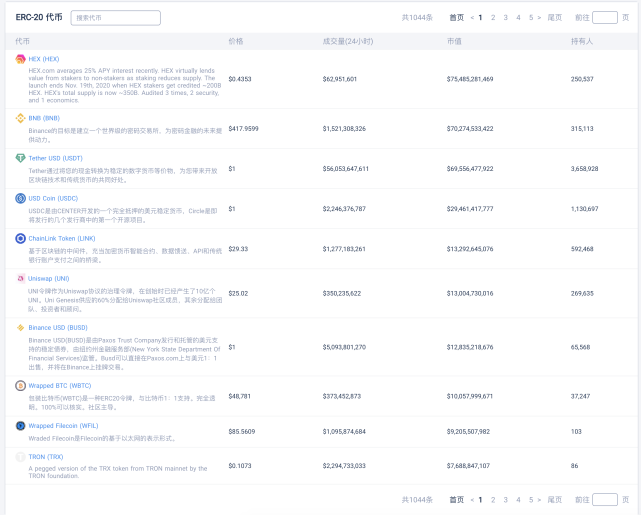The width and height of the screenshot is (641, 515).
Task: Click the Wrapped Filecoin token logo icon
Action: tap(20, 425)
